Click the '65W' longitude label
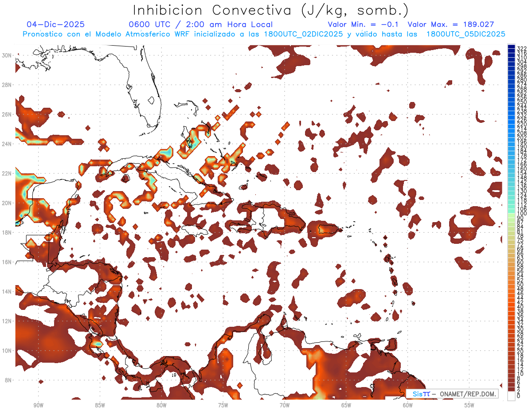Screen dimensions: 532x411 [346, 405]
